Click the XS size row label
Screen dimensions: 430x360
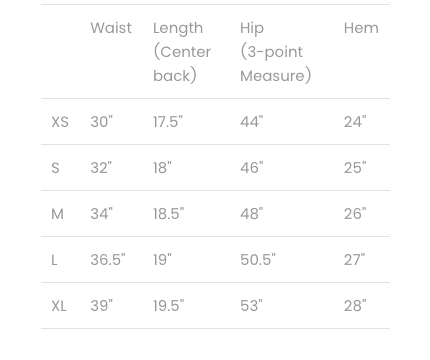point(60,122)
